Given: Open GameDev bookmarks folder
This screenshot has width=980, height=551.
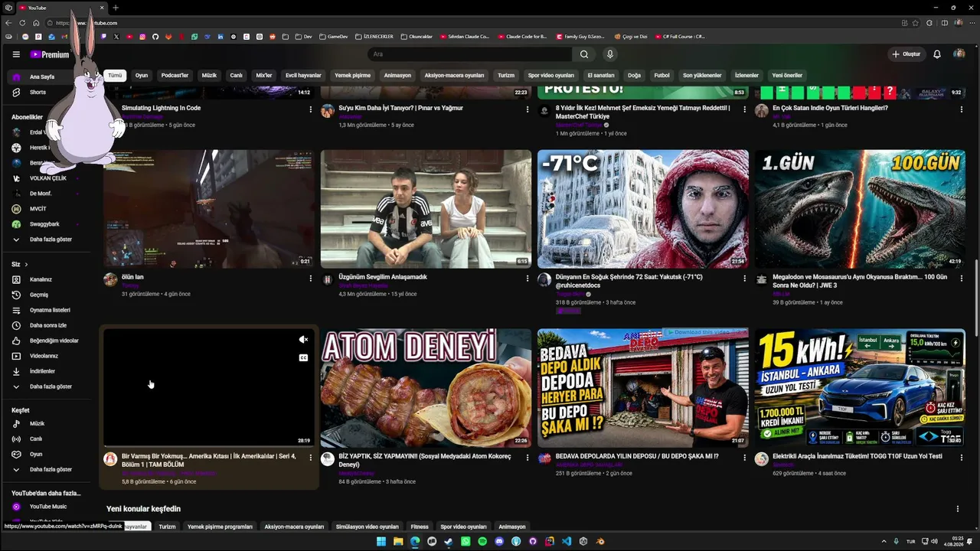Looking at the screenshot, I should 333,37.
